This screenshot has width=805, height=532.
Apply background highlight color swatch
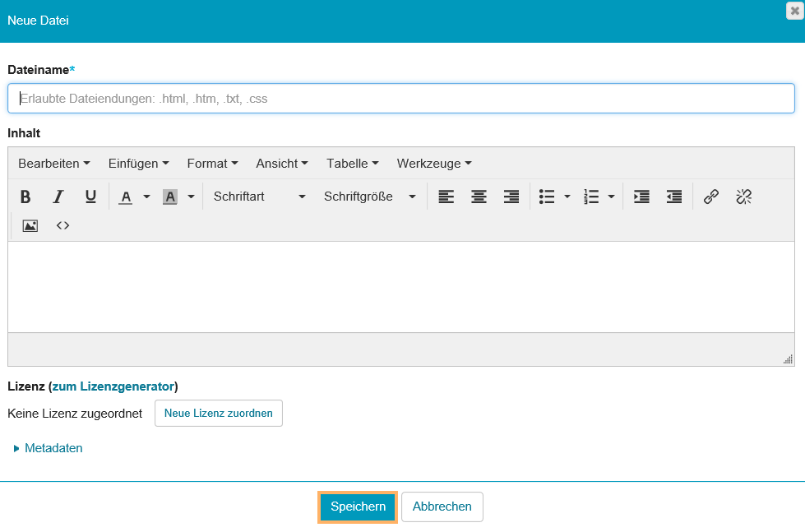(x=170, y=197)
